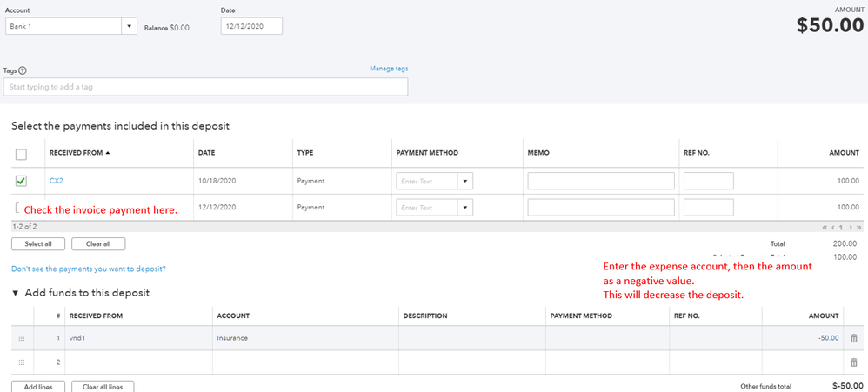Image resolution: width=868 pixels, height=392 pixels.
Task: Click the Tags help question-mark icon
Action: [23, 70]
